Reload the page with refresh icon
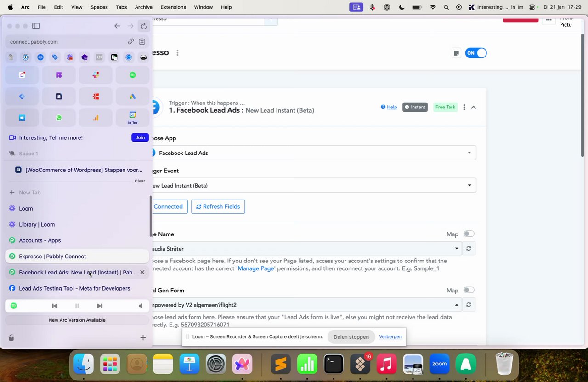588x382 pixels. [144, 26]
